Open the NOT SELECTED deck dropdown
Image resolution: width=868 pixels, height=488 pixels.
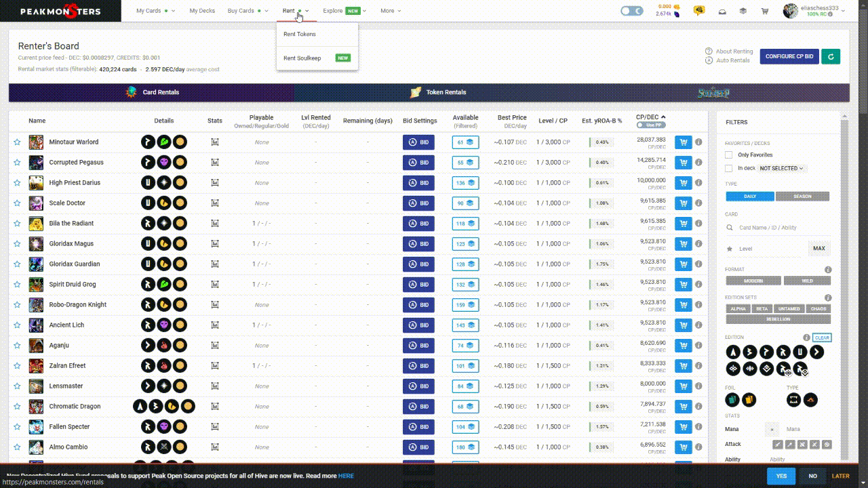click(781, 168)
